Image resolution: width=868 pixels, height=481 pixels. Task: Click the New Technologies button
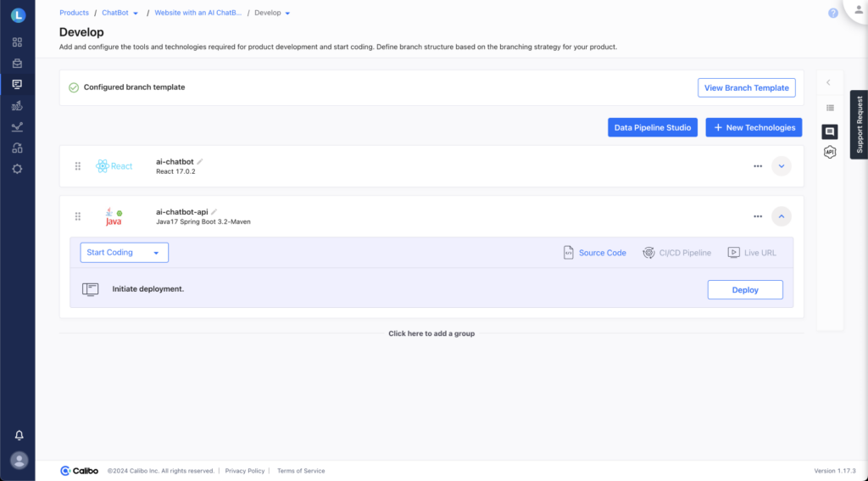click(x=754, y=127)
